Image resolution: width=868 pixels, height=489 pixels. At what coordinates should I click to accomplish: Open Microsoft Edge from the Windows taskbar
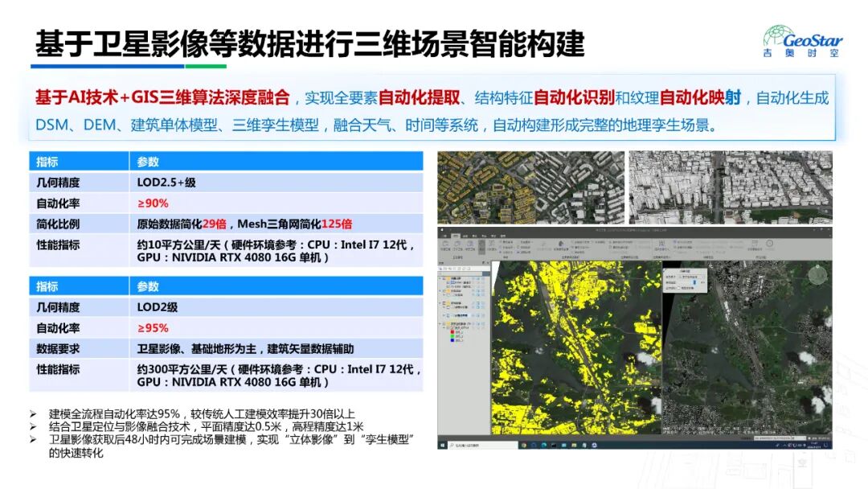point(543,445)
